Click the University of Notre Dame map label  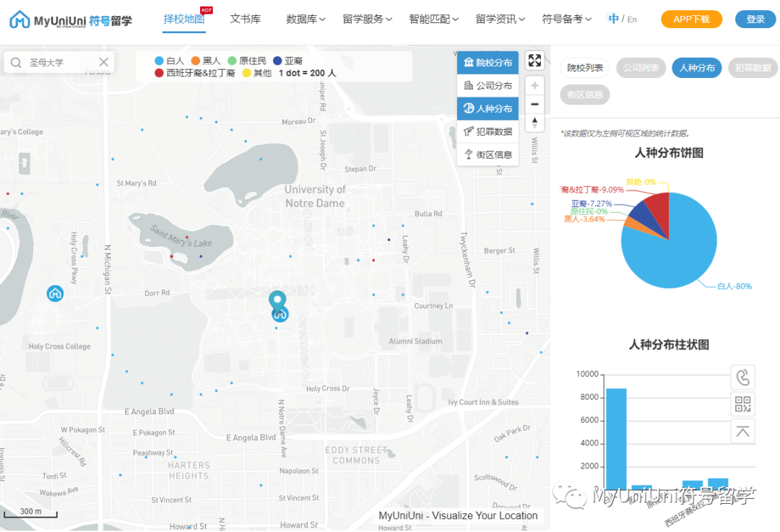[x=315, y=196]
